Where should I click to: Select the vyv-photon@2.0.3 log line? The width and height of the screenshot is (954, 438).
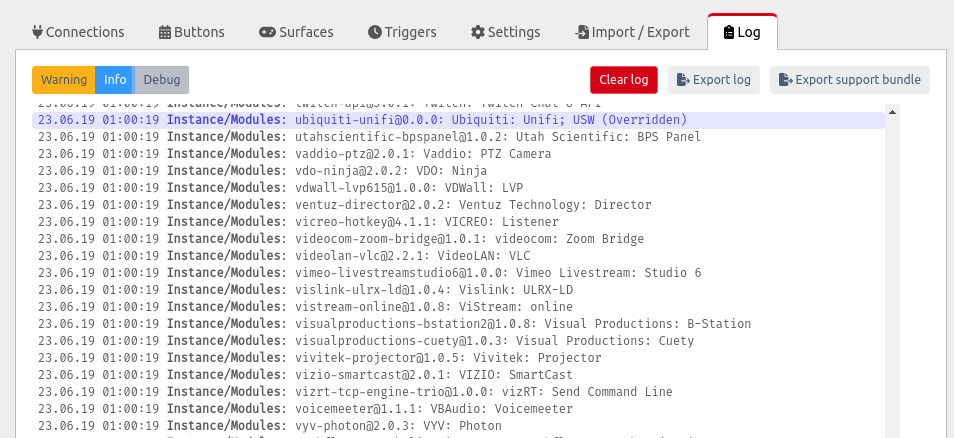(x=458, y=426)
